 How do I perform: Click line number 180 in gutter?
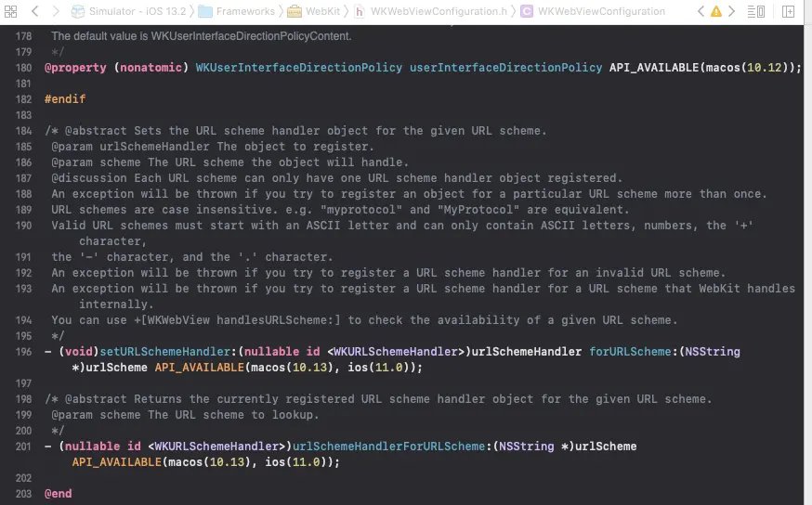click(x=23, y=68)
